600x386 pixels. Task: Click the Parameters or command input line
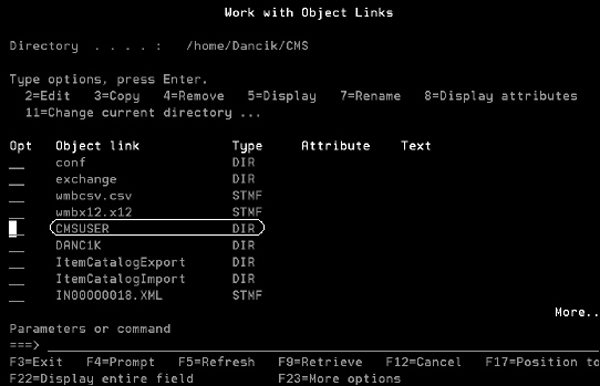coord(323,345)
